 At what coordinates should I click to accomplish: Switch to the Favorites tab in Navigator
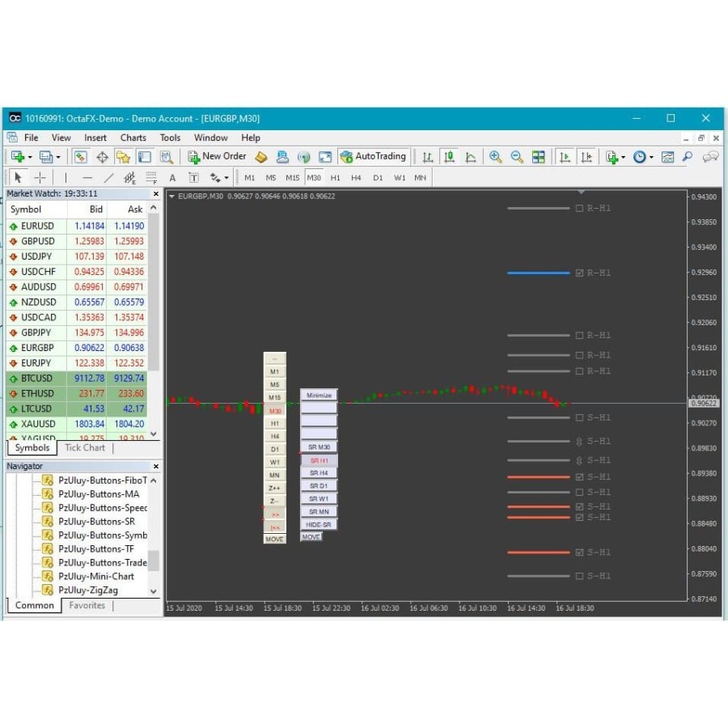[87, 605]
